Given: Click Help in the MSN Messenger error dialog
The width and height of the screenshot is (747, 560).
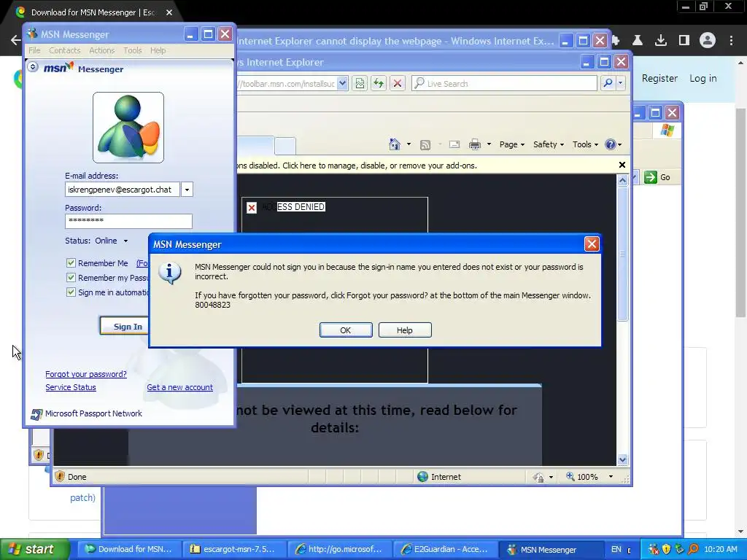Looking at the screenshot, I should pos(405,330).
